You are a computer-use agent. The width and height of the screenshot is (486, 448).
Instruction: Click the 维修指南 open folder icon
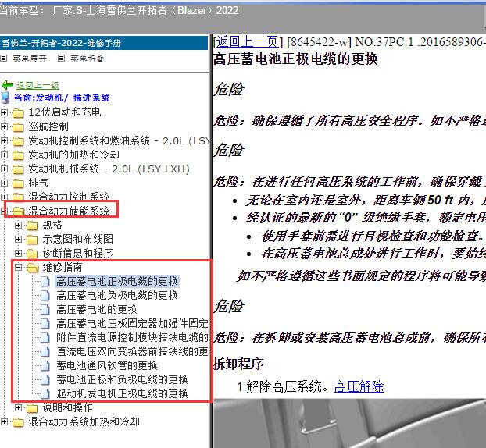coord(33,268)
